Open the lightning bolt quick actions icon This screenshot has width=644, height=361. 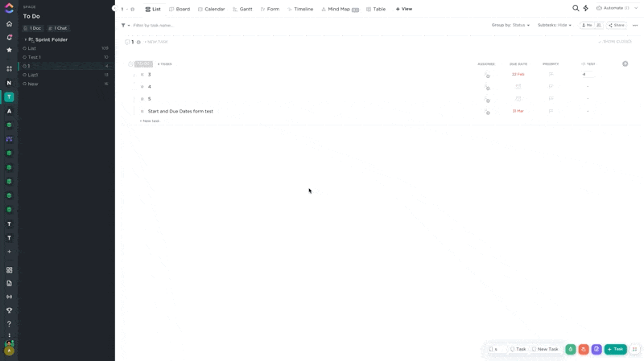586,8
